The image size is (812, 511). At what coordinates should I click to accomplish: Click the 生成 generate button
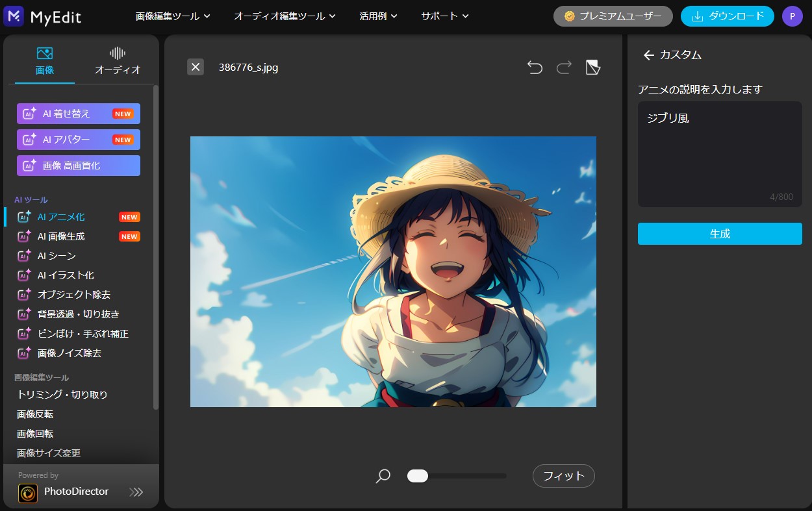(720, 234)
